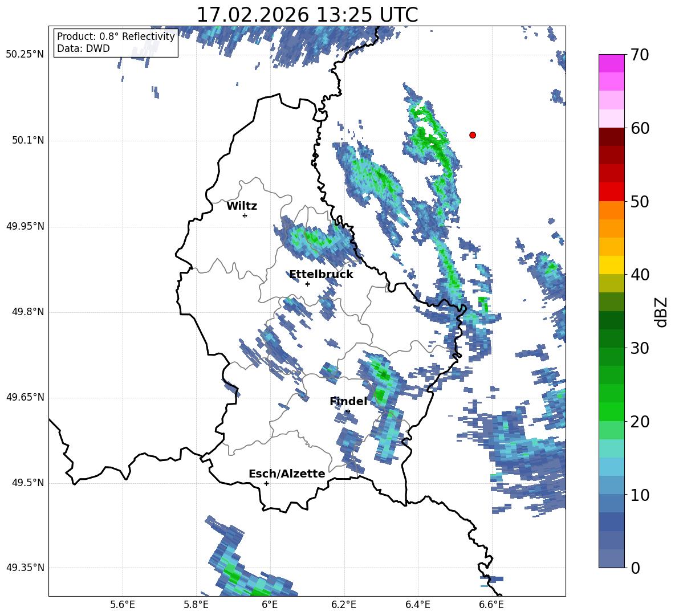Click the orange swatch just below 50 dBZ
This screenshot has width=675, height=616.
tap(611, 210)
